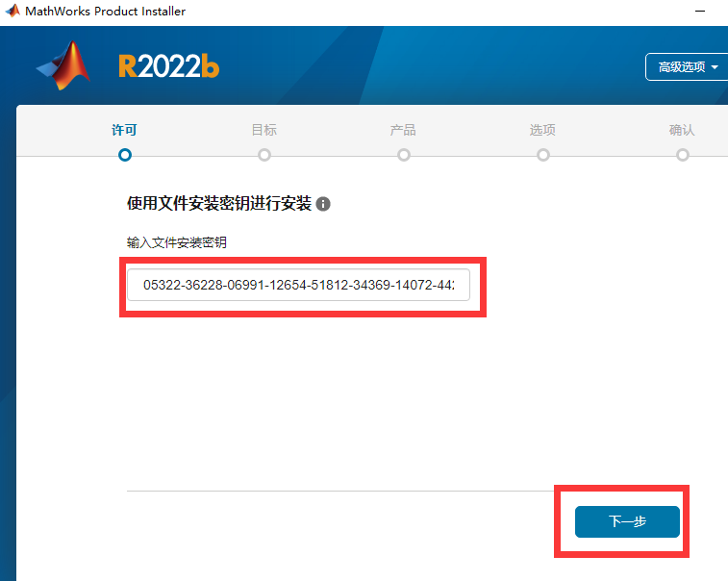Click the 输入文件安装密钥 label
Image resolution: width=728 pixels, height=581 pixels.
point(176,242)
